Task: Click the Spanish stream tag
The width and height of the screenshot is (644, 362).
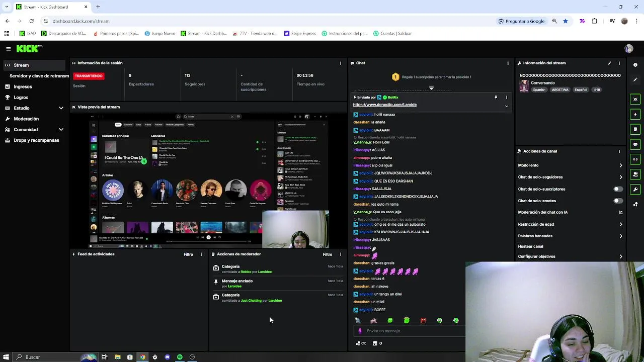Action: click(539, 90)
